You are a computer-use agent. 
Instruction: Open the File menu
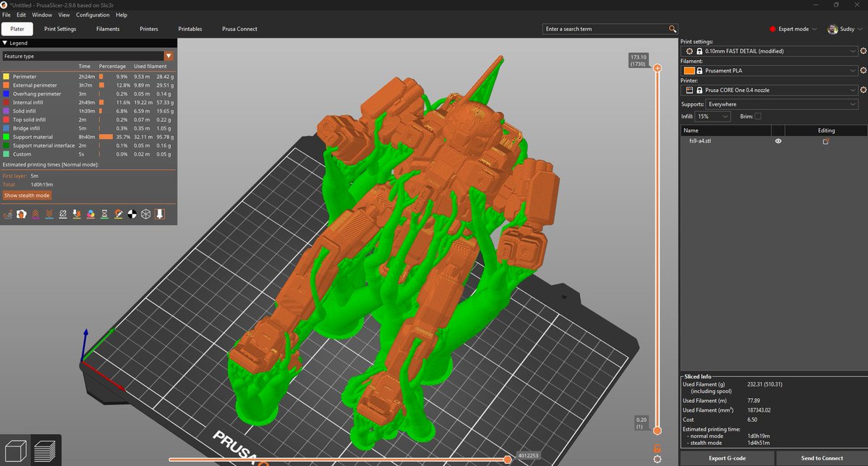click(x=7, y=14)
